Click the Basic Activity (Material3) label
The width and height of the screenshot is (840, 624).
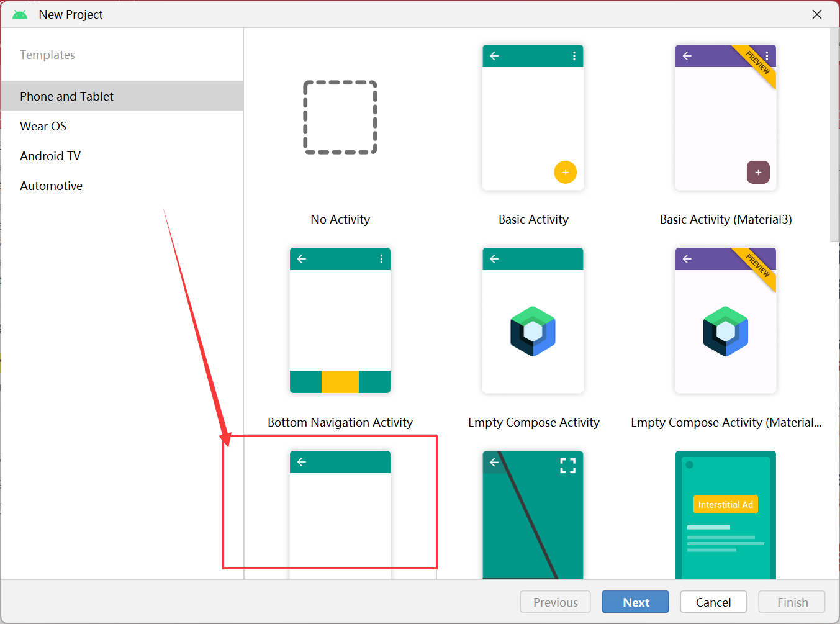tap(726, 219)
